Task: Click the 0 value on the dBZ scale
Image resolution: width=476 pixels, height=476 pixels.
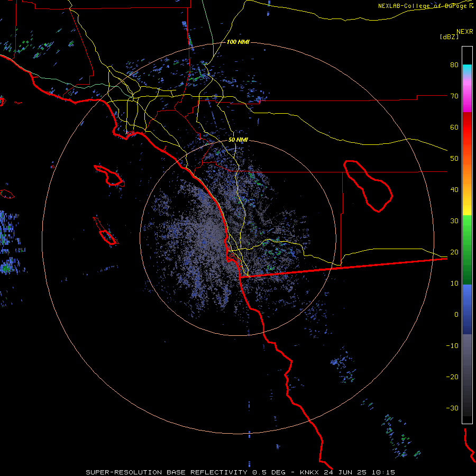Action: tap(456, 315)
